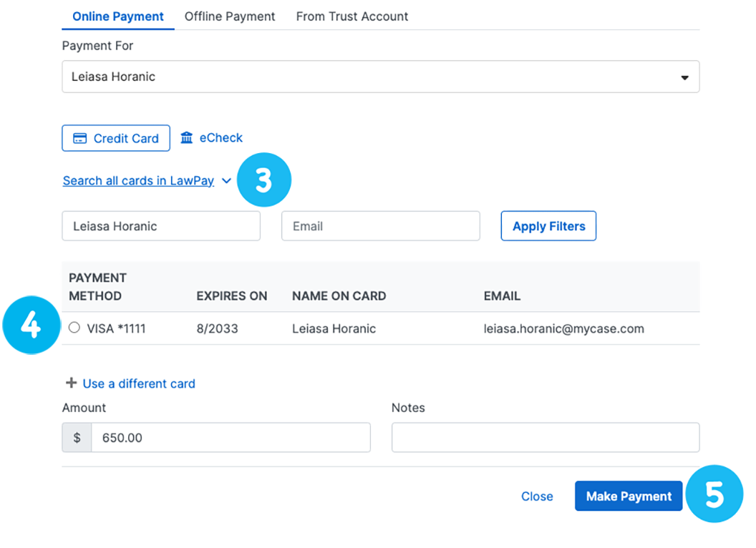Click the bank icon next to eCheck
756x548 pixels.
click(x=188, y=137)
